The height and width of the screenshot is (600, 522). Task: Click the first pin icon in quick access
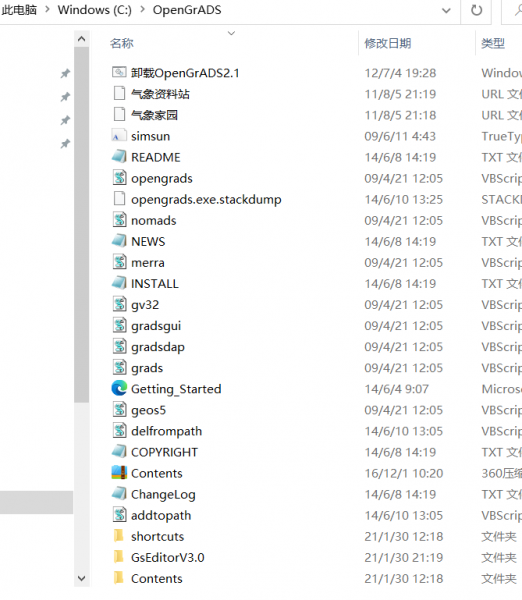point(65,73)
